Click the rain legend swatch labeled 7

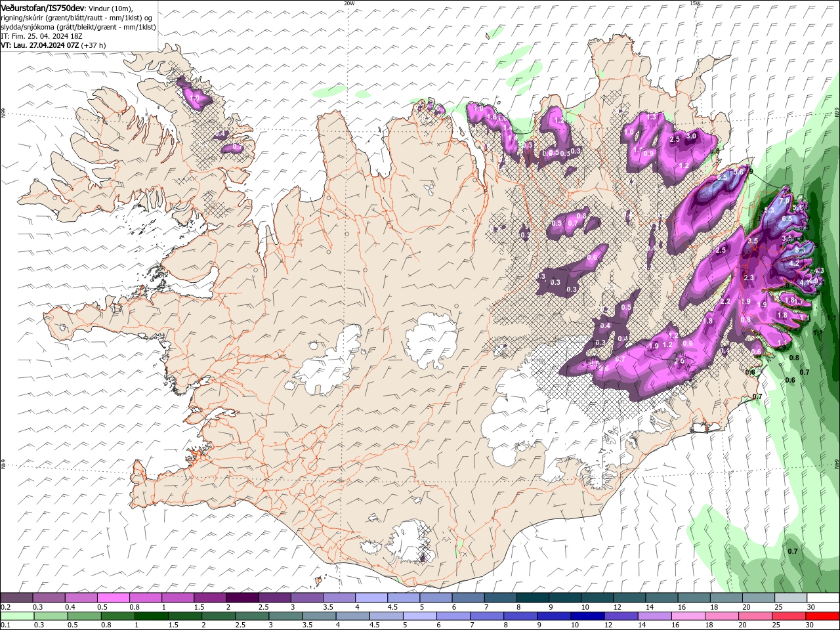point(487,616)
